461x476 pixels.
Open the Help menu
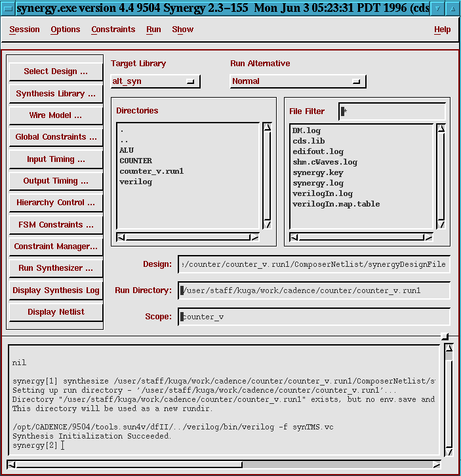(442, 30)
